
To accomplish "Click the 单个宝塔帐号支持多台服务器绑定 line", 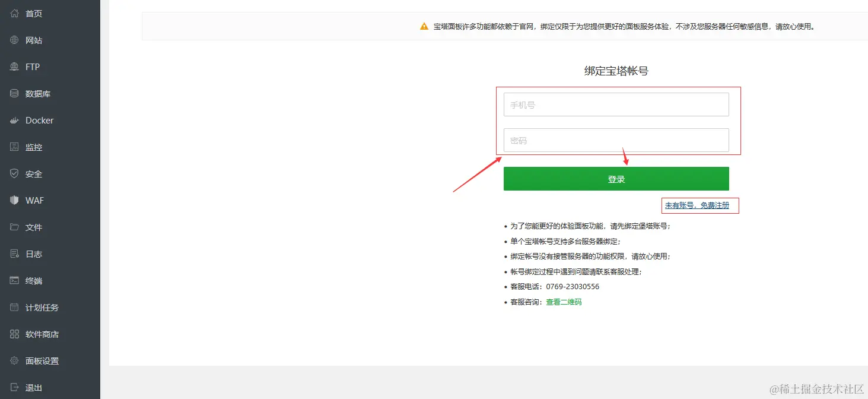I will 565,242.
